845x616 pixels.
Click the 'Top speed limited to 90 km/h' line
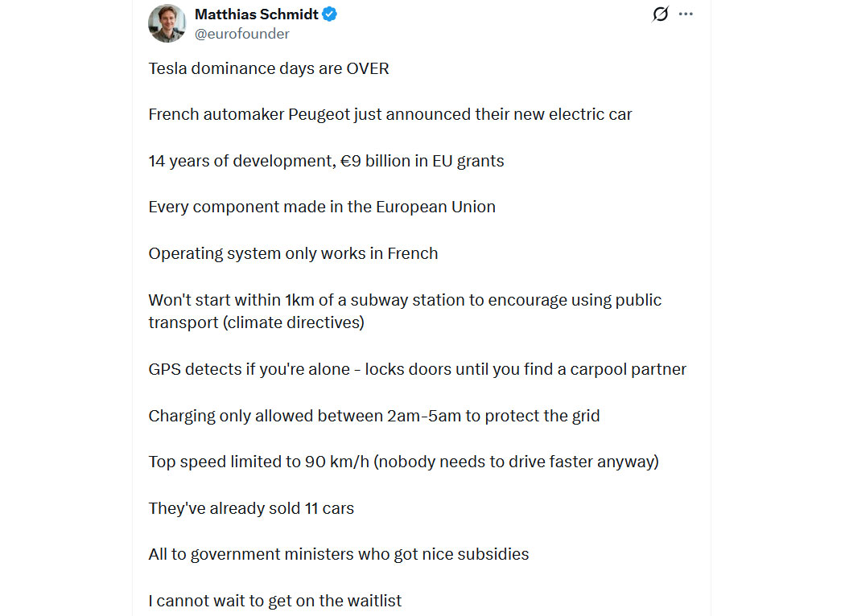click(403, 462)
